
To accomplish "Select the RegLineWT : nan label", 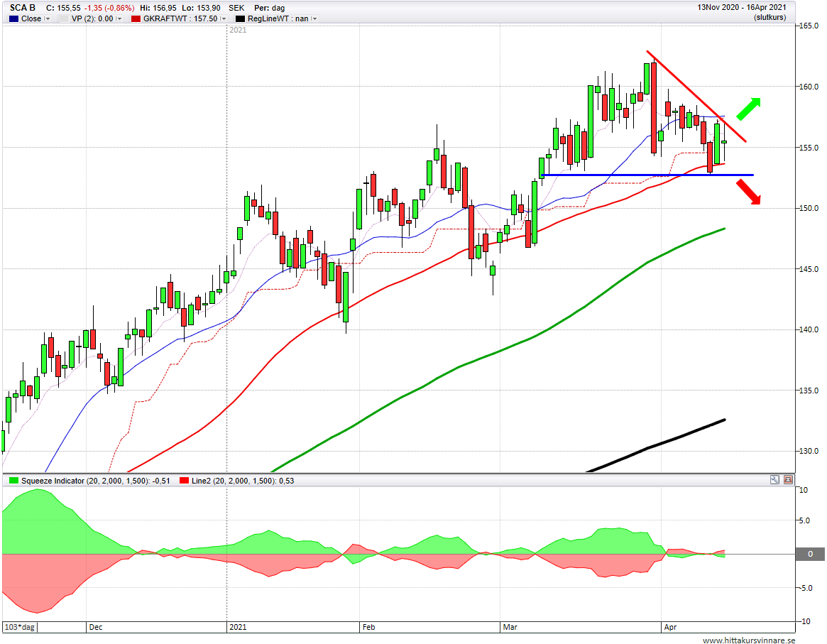I will pos(278,18).
